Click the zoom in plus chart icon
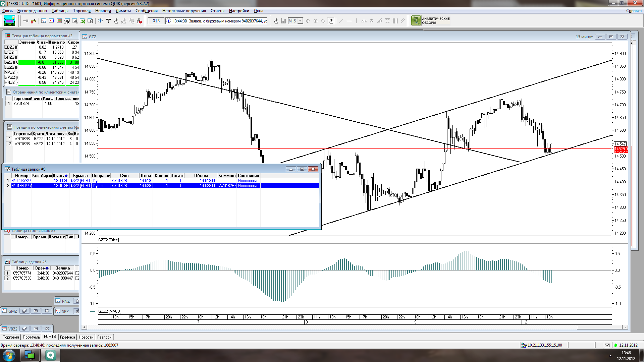 click(x=315, y=21)
